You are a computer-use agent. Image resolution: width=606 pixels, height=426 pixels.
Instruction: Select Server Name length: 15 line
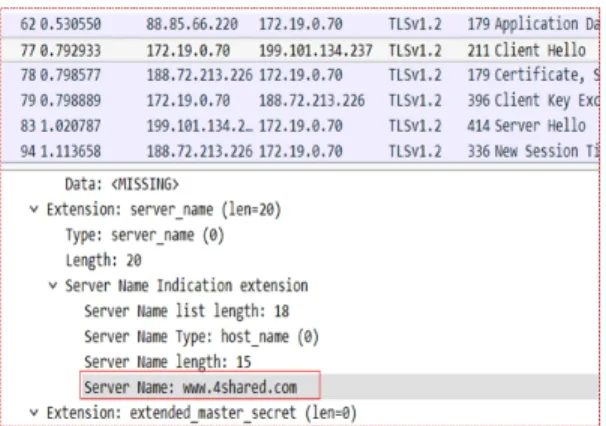click(168, 362)
